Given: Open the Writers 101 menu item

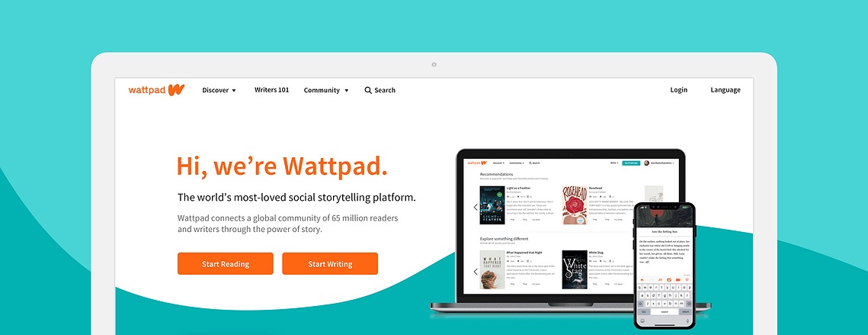Looking at the screenshot, I should point(272,90).
